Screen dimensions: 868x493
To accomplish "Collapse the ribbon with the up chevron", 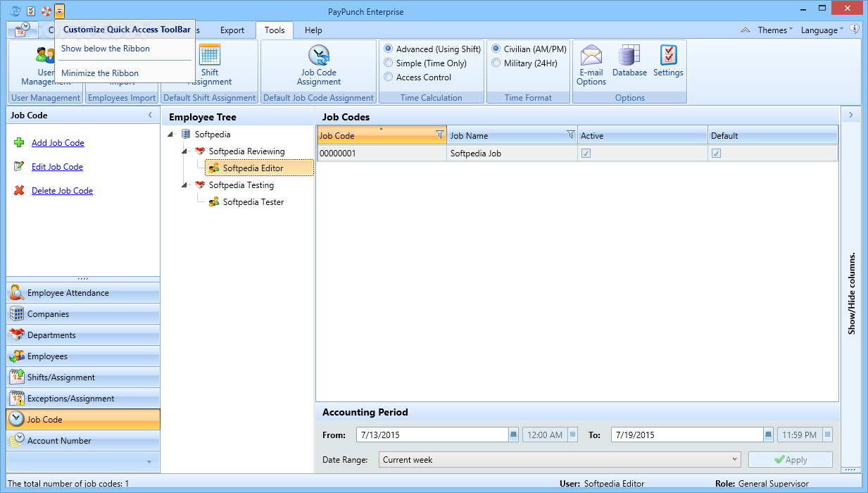I will click(x=746, y=30).
